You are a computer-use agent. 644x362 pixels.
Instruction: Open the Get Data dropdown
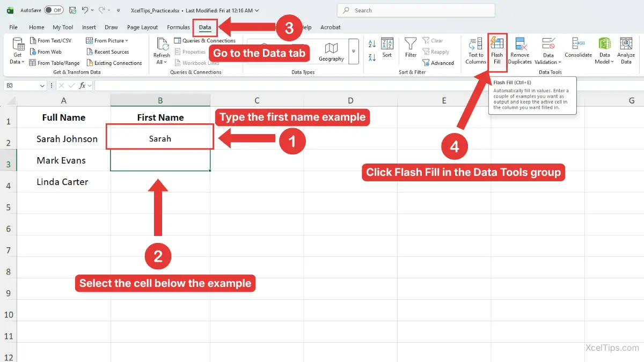[18, 51]
